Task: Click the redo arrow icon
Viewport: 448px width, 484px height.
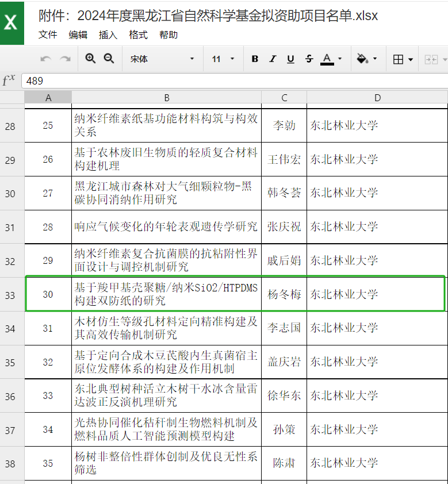Action: coord(65,59)
